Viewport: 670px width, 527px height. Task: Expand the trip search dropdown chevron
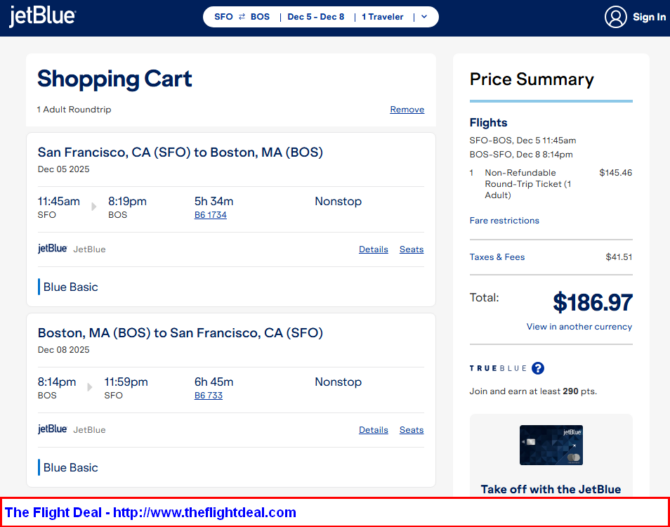(424, 17)
